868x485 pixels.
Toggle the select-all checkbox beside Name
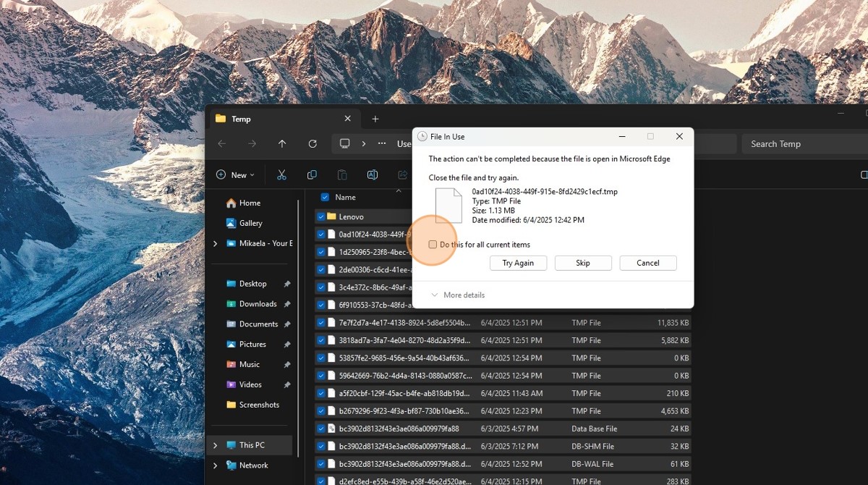325,197
